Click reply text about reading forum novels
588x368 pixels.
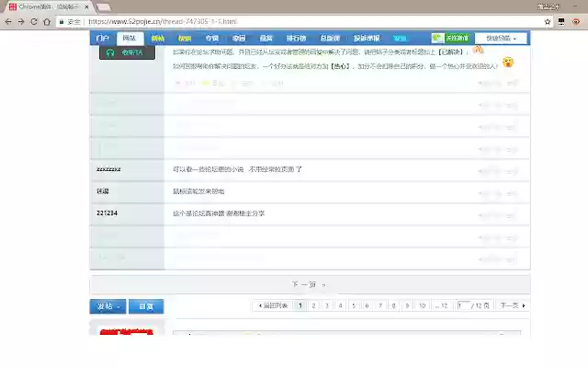(x=237, y=169)
